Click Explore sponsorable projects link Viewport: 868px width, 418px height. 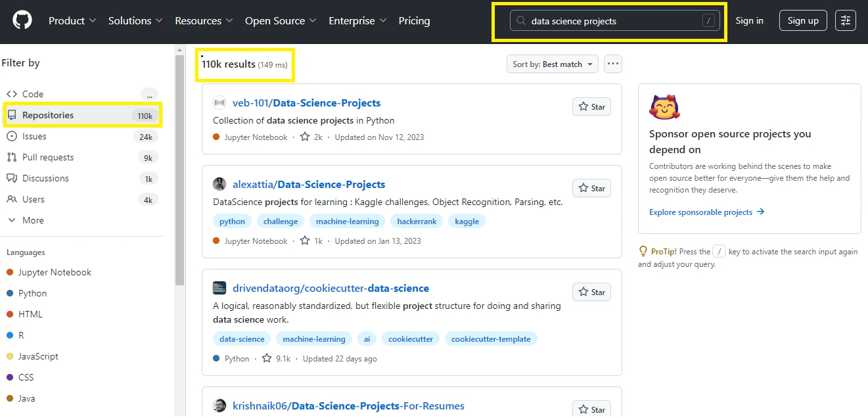706,212
